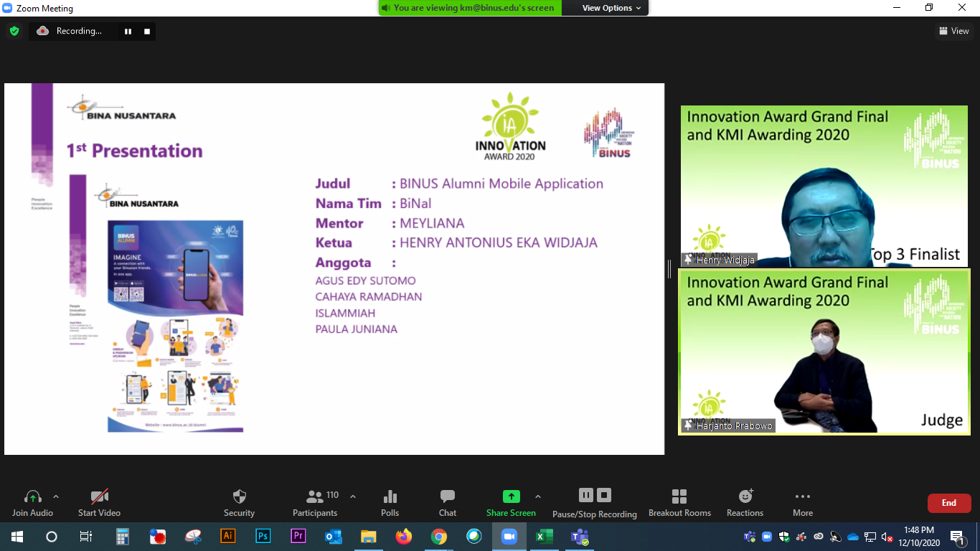Click the slide title 1st Presentation
Viewport: 980px width, 551px height.
pyautogui.click(x=134, y=151)
